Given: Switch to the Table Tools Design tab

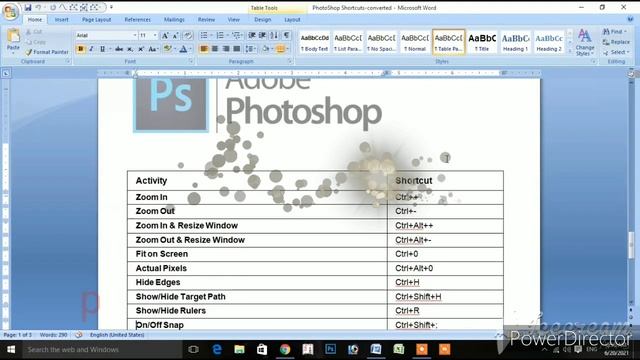Looking at the screenshot, I should click(262, 20).
